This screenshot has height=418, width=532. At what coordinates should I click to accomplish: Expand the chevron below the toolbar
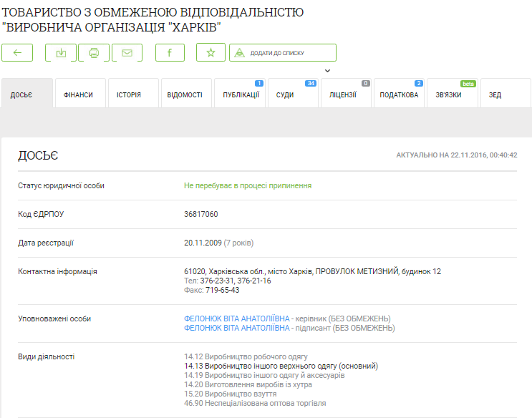pos(327,71)
